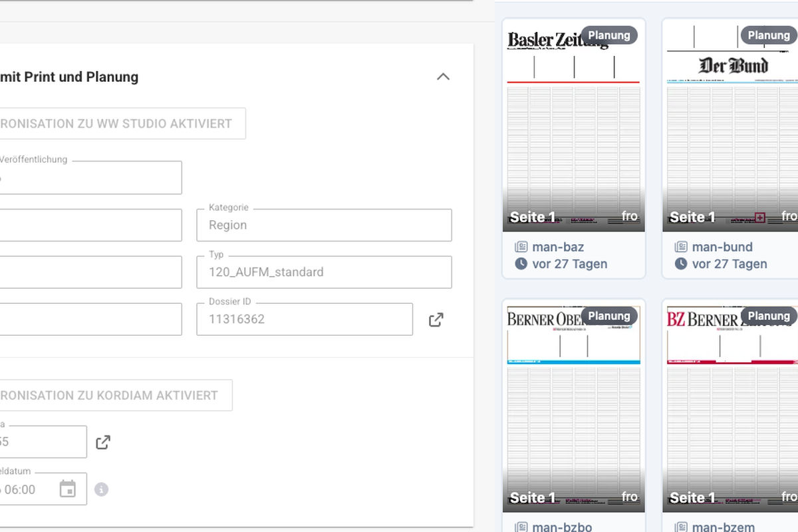This screenshot has height=532, width=798.
Task: Click Planung badge on Der Bund
Action: coord(769,35)
